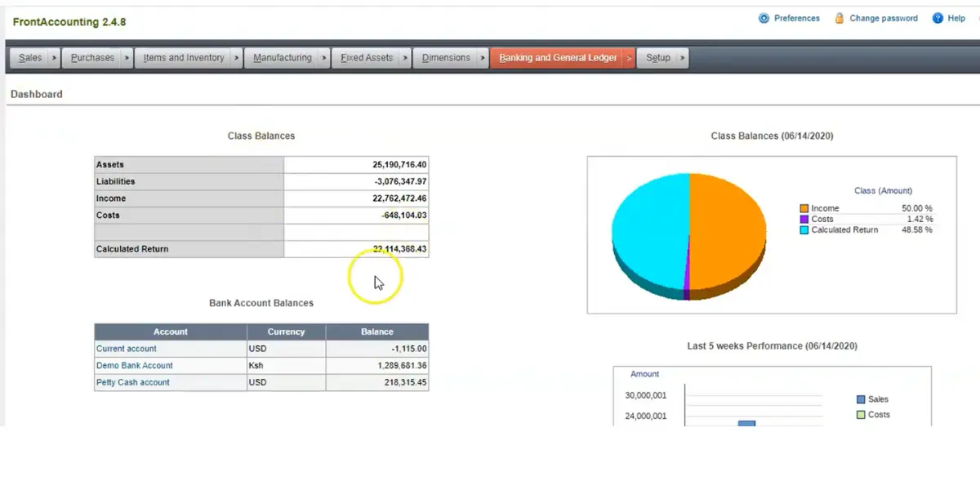Screen dimensions: 980x490
Task: Go to Fixed Assets tab
Action: click(x=367, y=58)
